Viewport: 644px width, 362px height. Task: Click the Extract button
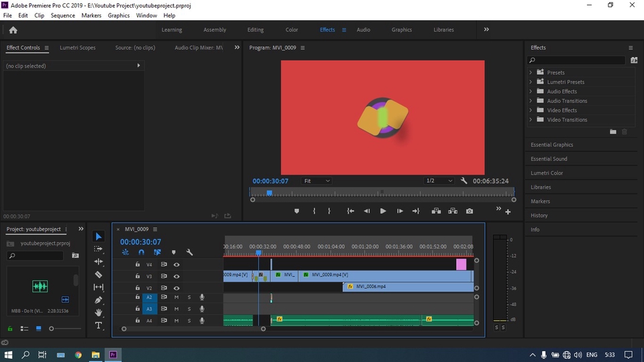click(453, 211)
